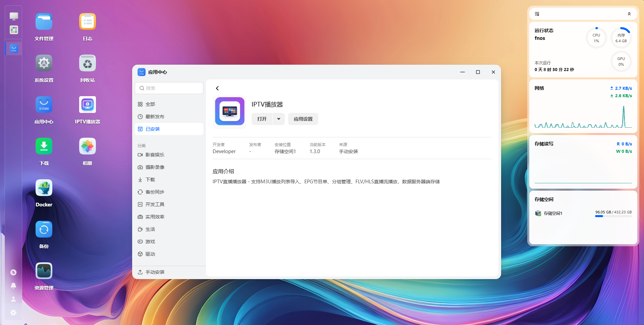Open the 游戏 category
Viewport: 644px width, 325px height.
point(169,242)
